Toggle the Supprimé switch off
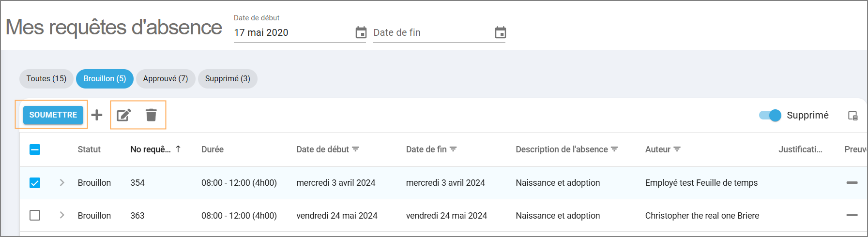 770,115
